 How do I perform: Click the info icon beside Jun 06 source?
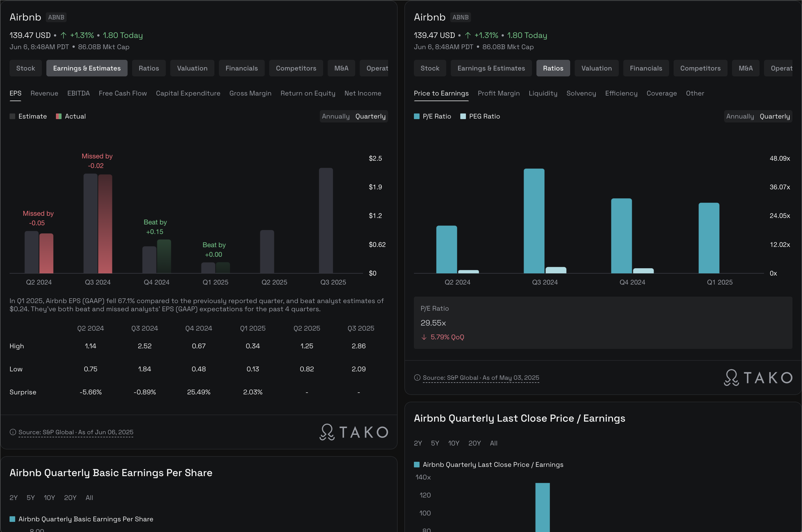click(13, 432)
